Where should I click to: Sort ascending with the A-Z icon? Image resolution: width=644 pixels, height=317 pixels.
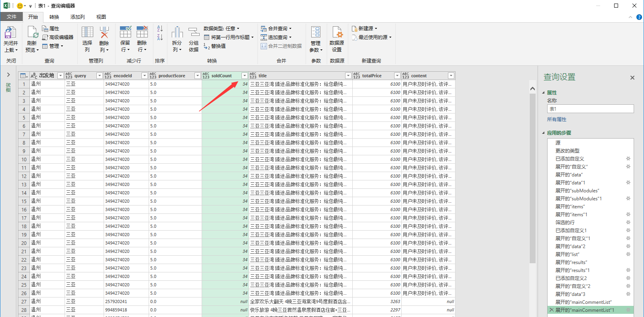[x=160, y=29]
